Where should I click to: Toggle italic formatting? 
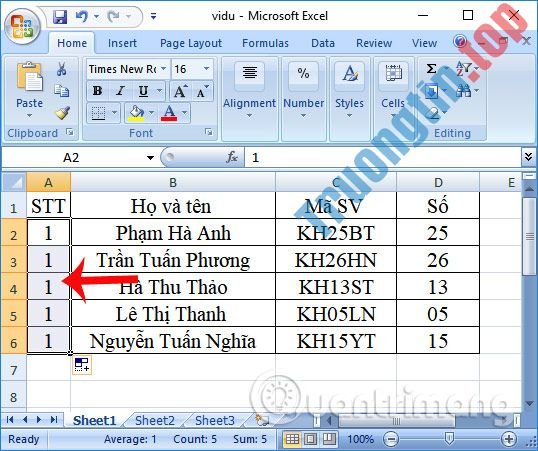point(120,91)
